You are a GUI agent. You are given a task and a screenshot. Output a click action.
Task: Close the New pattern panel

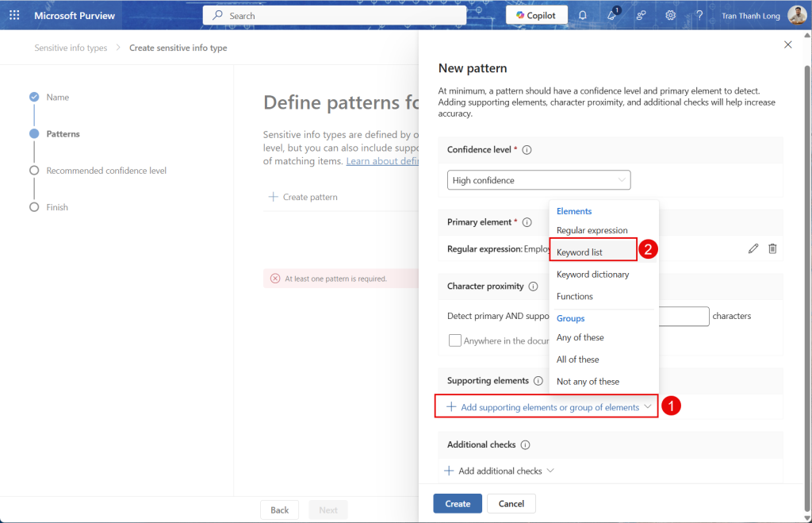coord(787,45)
